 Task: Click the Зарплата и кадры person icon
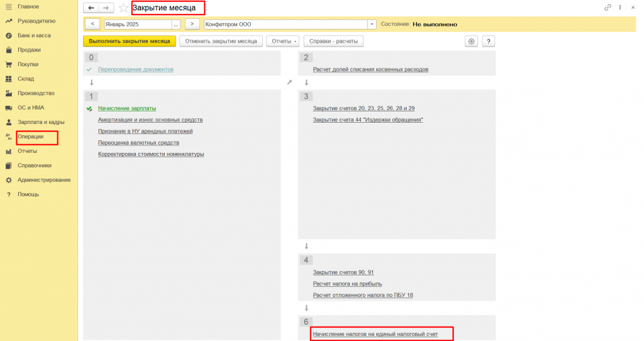click(x=9, y=122)
